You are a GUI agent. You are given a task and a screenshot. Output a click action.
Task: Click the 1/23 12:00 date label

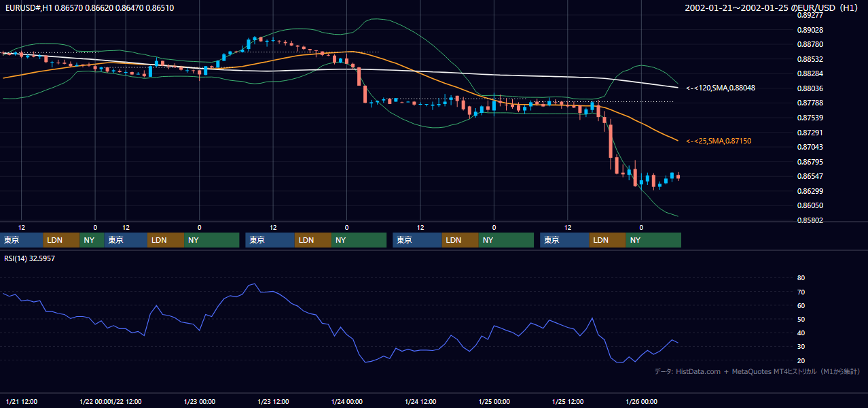[x=273, y=402]
